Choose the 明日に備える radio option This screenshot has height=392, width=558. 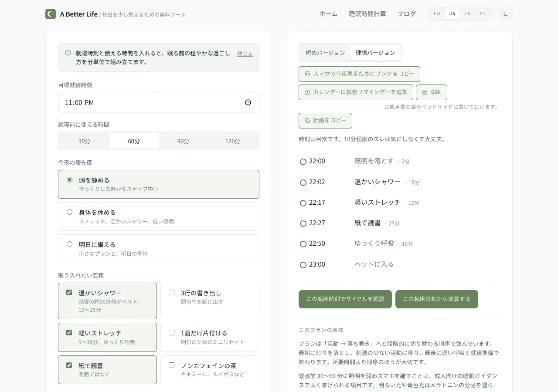click(69, 244)
